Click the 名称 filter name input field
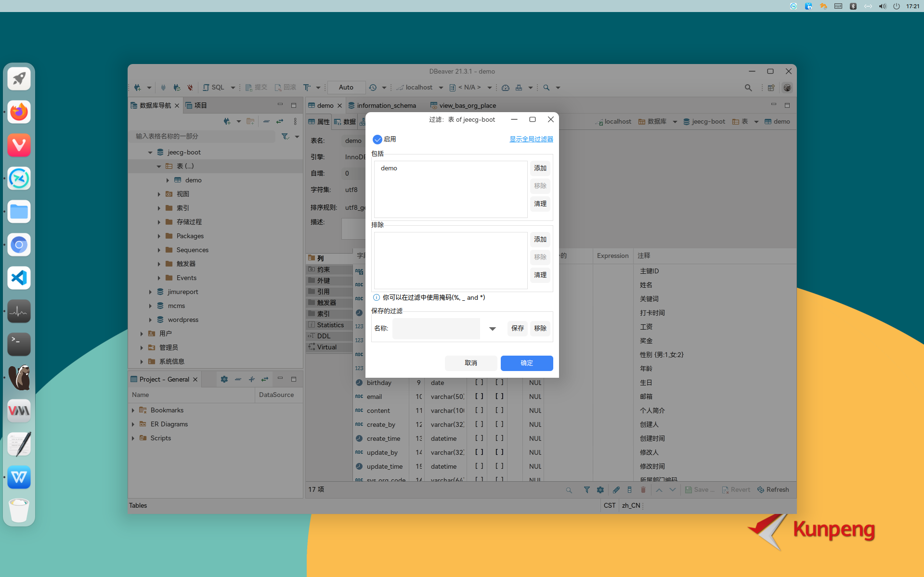This screenshot has height=577, width=924. [436, 328]
